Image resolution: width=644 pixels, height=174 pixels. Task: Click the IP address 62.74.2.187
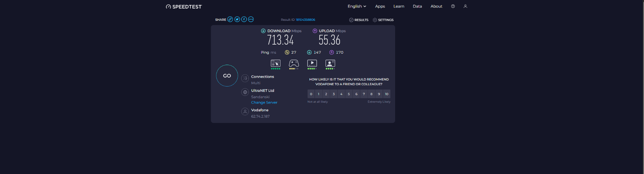tap(260, 116)
